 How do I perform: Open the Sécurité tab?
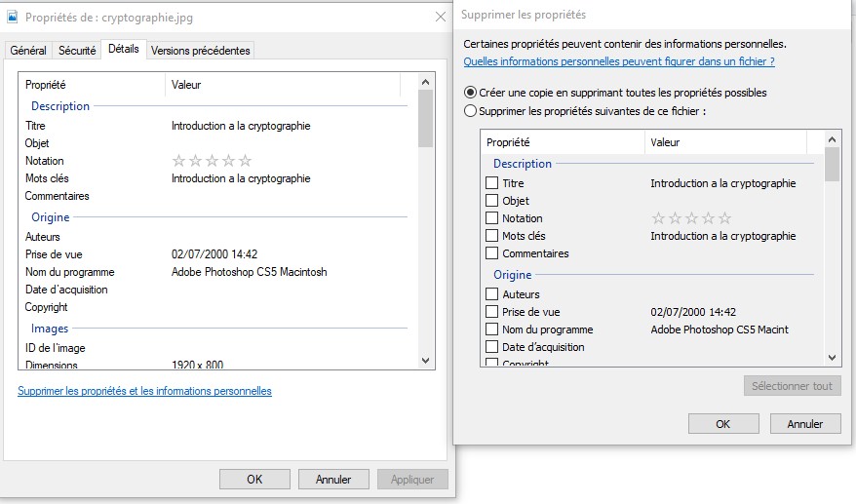pyautogui.click(x=77, y=51)
